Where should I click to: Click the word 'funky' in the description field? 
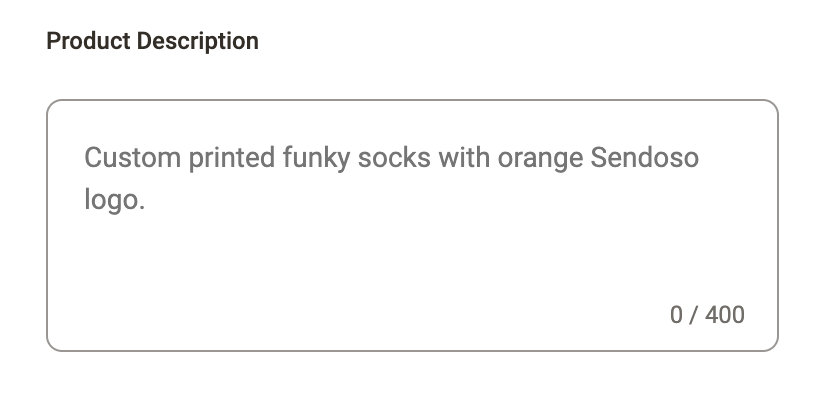[316, 159]
